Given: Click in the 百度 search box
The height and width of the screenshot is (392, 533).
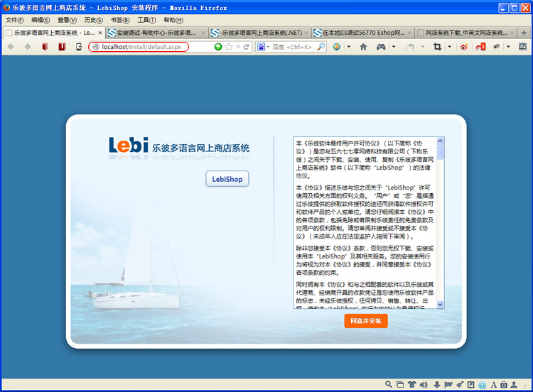Looking at the screenshot, I should click(x=293, y=47).
